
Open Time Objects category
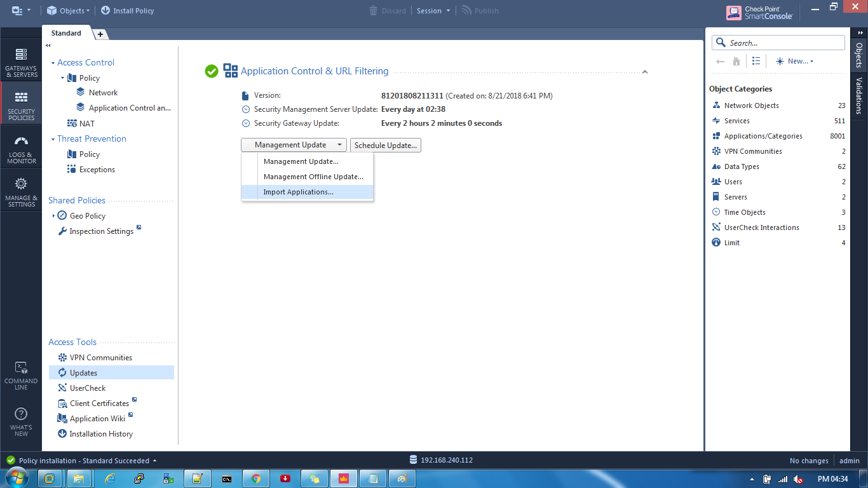point(778,212)
